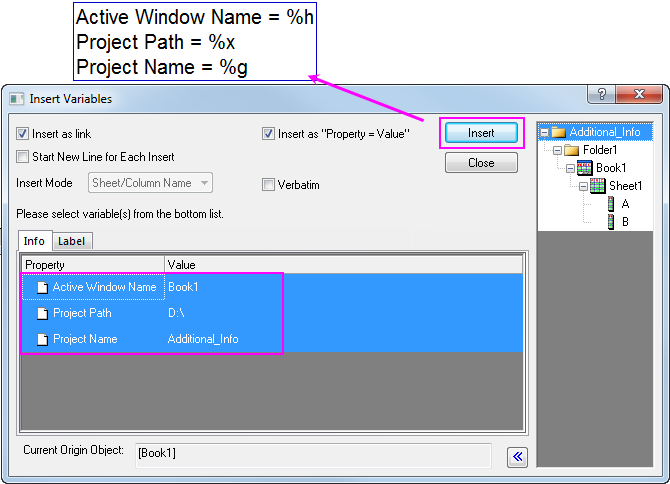Click the column B icon
This screenshot has height=484, width=670.
(x=611, y=222)
